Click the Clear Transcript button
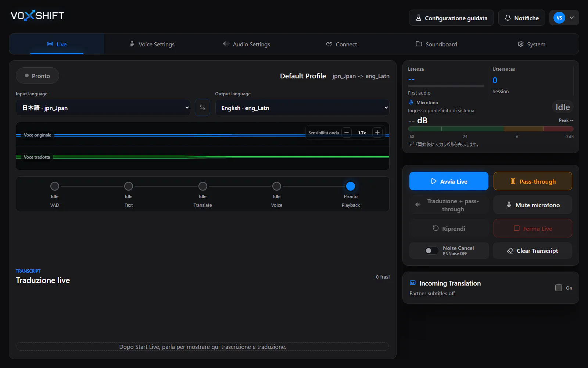This screenshot has height=368, width=588. tap(533, 251)
